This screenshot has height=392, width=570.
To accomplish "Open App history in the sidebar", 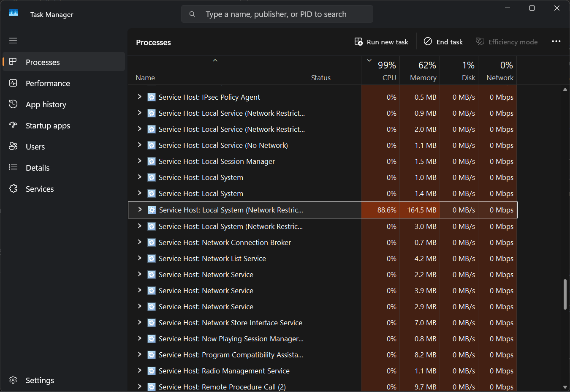I will coord(46,104).
